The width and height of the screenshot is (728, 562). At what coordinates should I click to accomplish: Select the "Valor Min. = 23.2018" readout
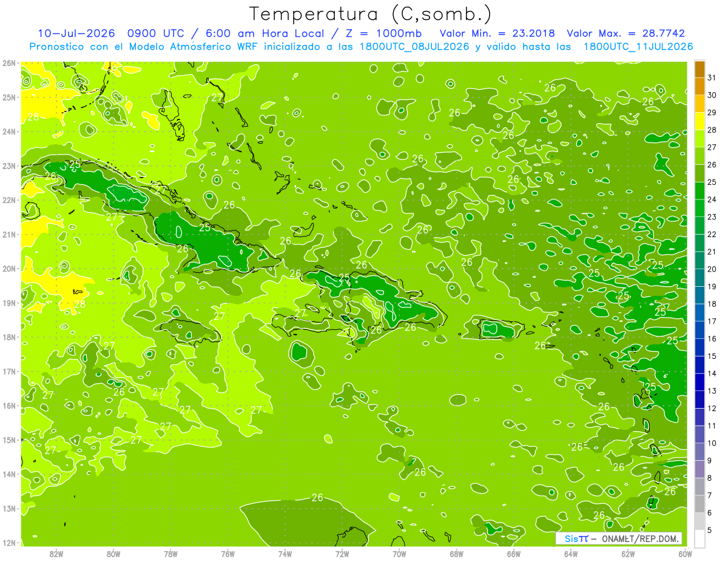[498, 33]
